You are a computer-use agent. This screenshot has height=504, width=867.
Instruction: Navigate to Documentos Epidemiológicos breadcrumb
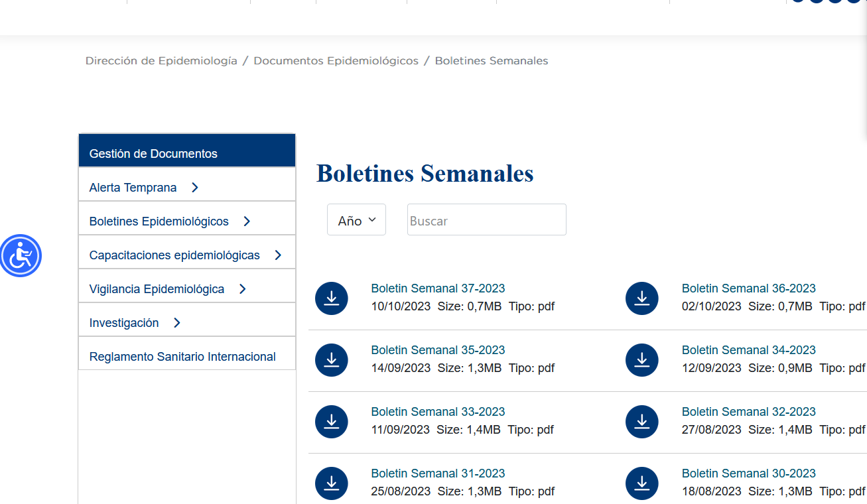point(336,61)
